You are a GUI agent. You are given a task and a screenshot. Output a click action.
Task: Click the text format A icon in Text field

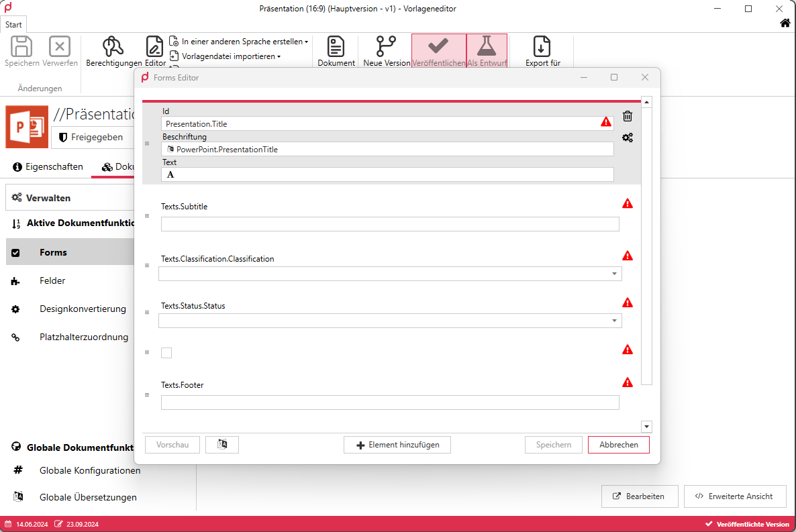[170, 174]
